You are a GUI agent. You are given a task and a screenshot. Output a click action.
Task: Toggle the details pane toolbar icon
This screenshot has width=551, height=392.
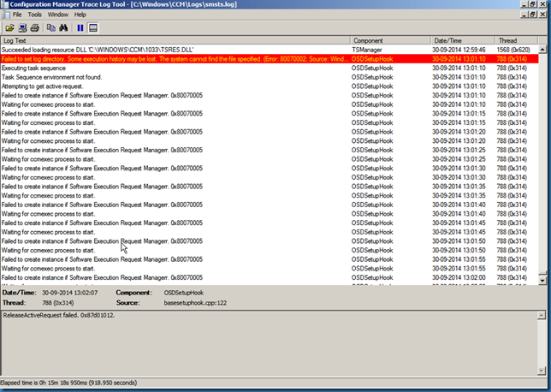(93, 27)
